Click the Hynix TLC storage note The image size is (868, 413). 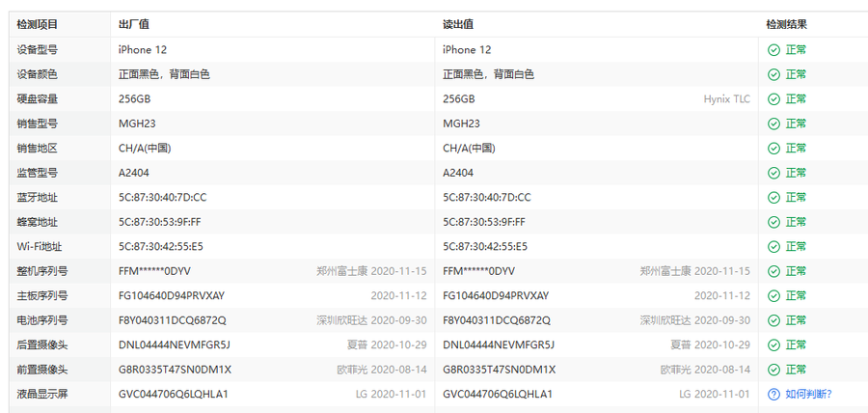[x=727, y=99]
